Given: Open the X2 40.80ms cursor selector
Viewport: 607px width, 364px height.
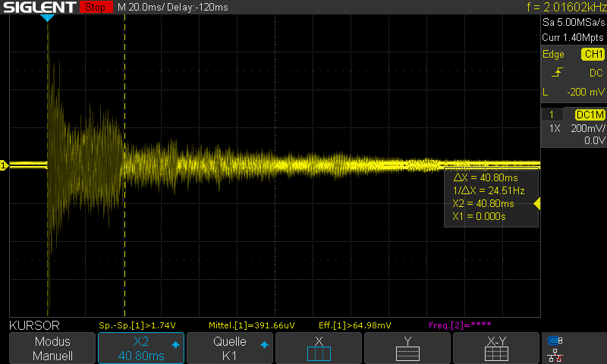Looking at the screenshot, I should [x=141, y=348].
